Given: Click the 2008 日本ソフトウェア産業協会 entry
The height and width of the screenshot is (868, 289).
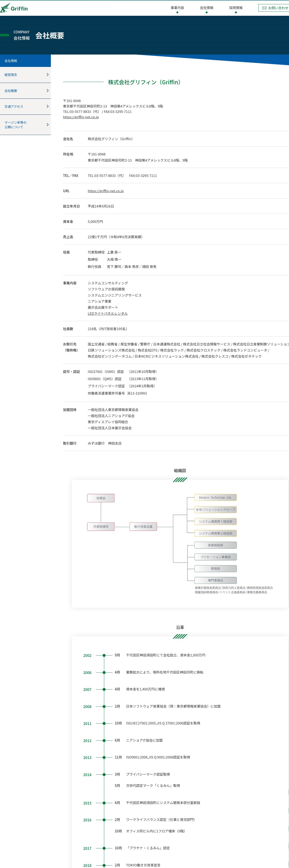Looking at the screenshot, I should click(173, 707).
